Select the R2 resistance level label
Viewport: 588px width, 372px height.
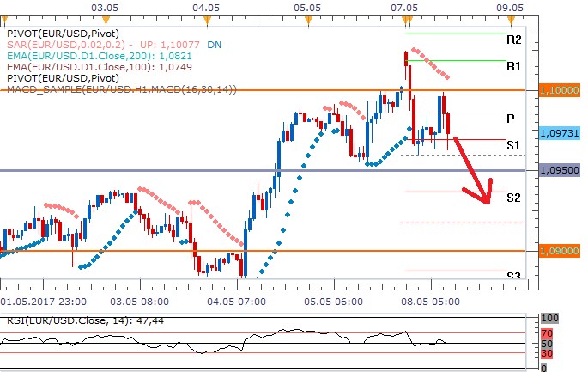pos(514,40)
